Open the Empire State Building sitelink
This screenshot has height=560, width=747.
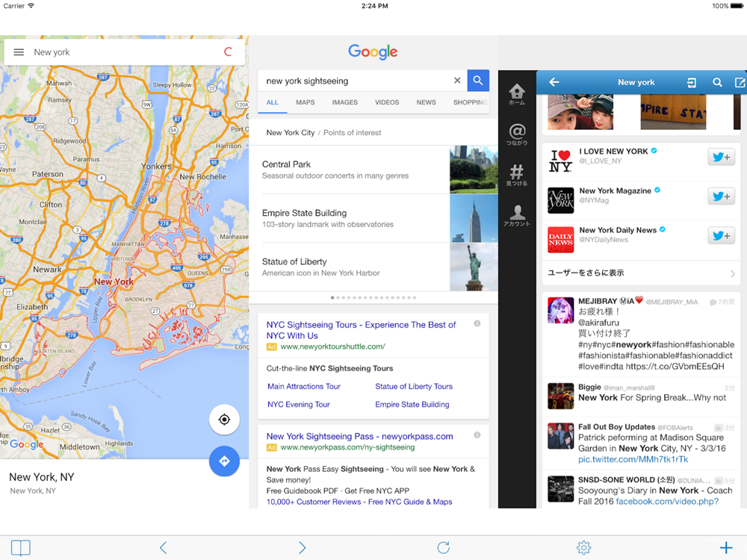412,404
